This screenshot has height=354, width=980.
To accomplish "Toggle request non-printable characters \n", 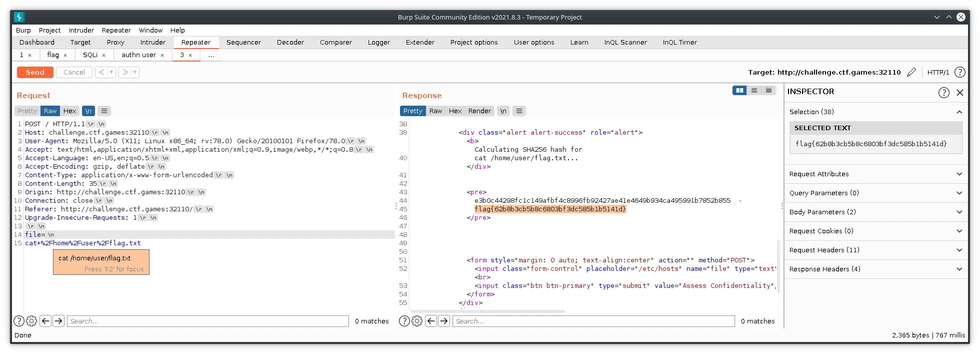I will click(88, 111).
